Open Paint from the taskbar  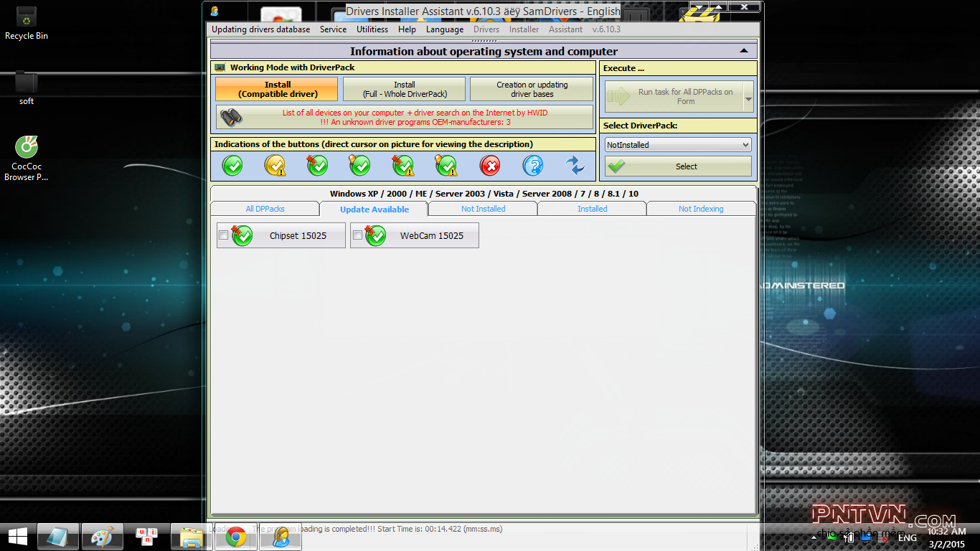tap(103, 537)
